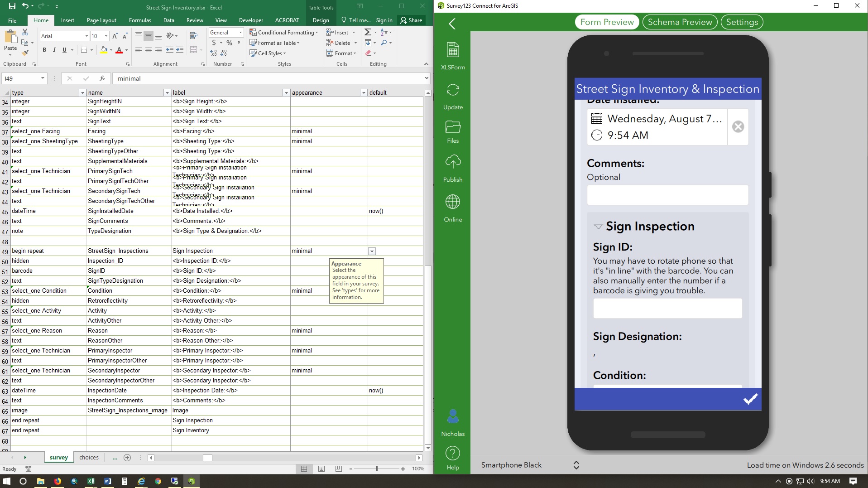Click Conditional Formatting in Styles group
Image resolution: width=868 pixels, height=488 pixels.
(283, 33)
